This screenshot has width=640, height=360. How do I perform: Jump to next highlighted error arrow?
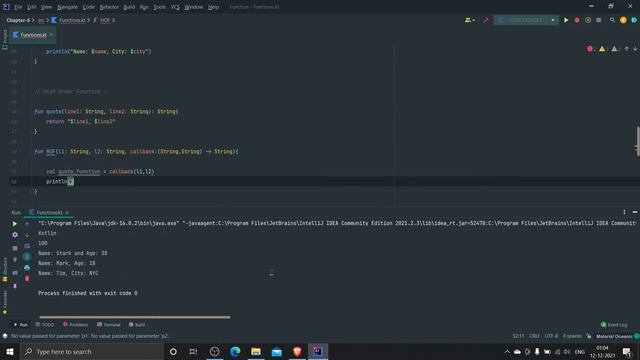point(636,49)
